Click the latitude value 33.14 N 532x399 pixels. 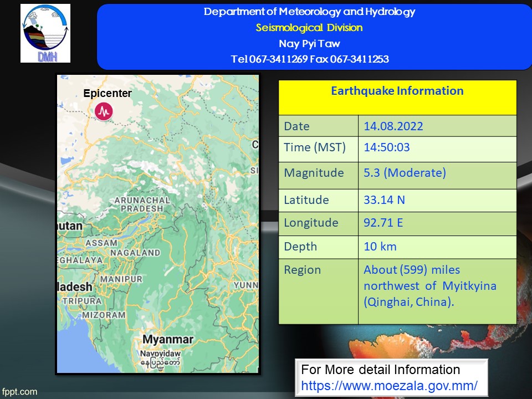click(385, 200)
